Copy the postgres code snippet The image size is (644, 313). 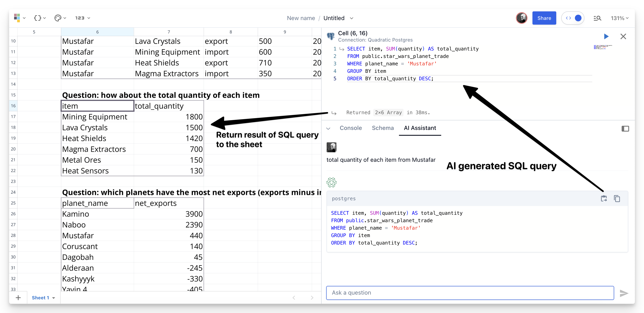[617, 199]
